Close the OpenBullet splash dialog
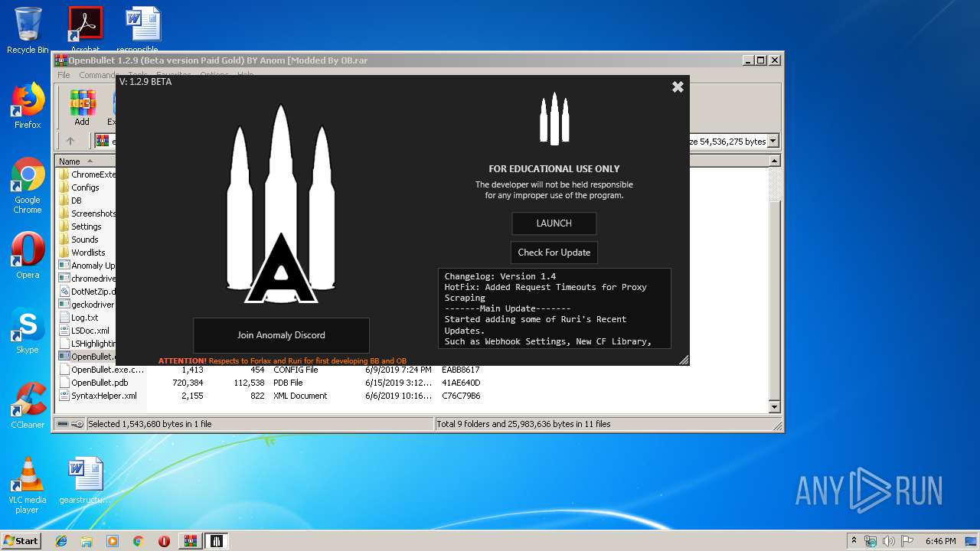 click(678, 87)
